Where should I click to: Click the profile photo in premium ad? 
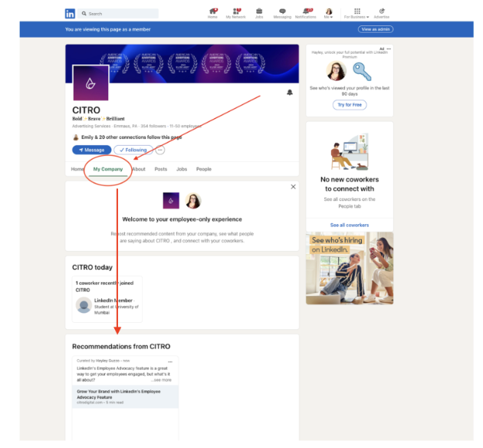(336, 71)
